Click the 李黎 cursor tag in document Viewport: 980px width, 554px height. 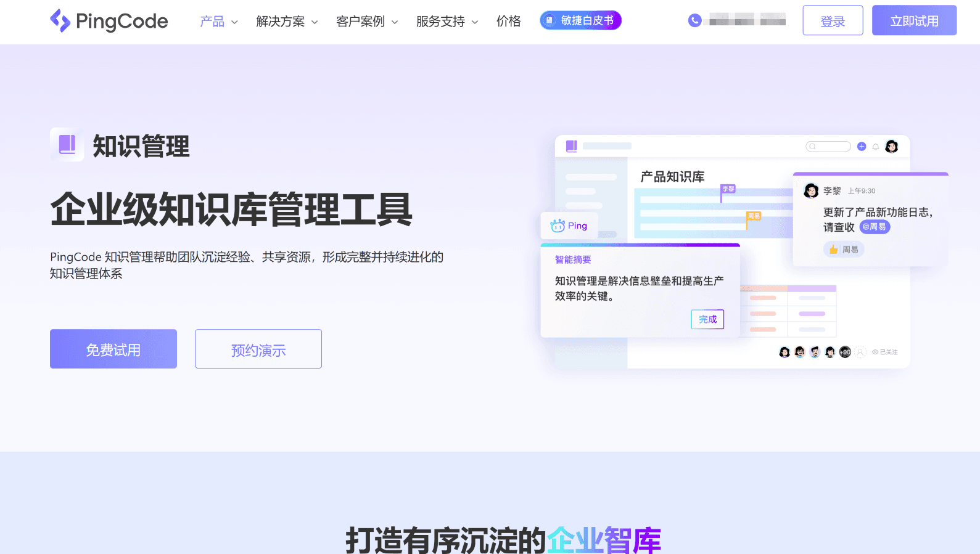[x=728, y=189]
